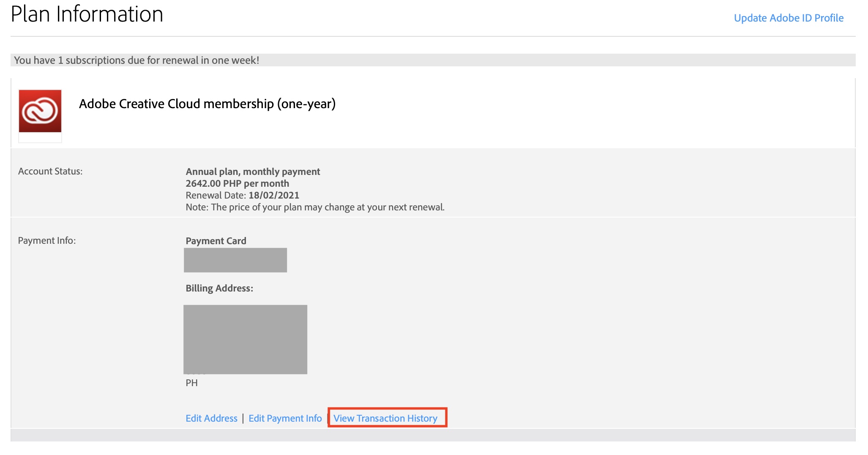Click the subscription renewal notice banner
The width and height of the screenshot is (868, 455).
pyautogui.click(x=136, y=60)
